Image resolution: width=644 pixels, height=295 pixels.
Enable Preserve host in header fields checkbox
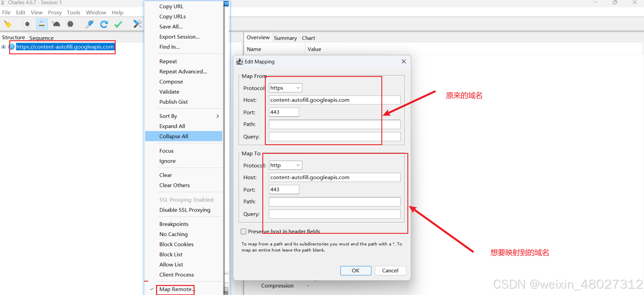click(244, 232)
